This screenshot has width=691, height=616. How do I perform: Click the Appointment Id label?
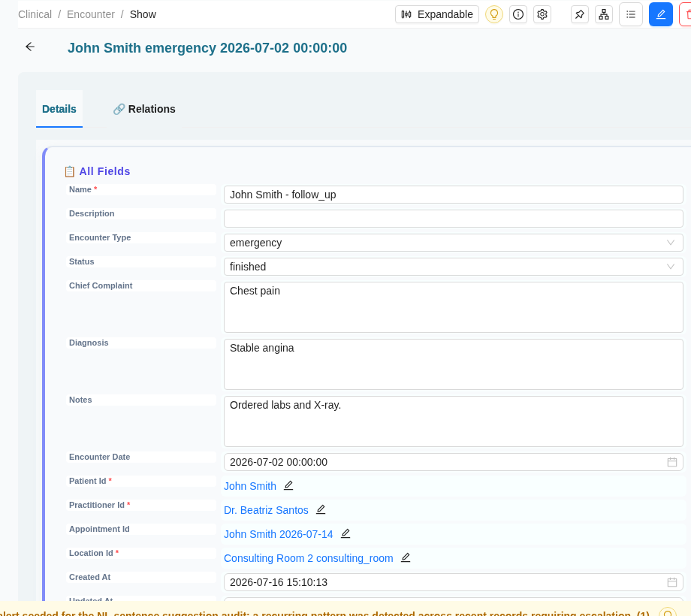(x=99, y=529)
